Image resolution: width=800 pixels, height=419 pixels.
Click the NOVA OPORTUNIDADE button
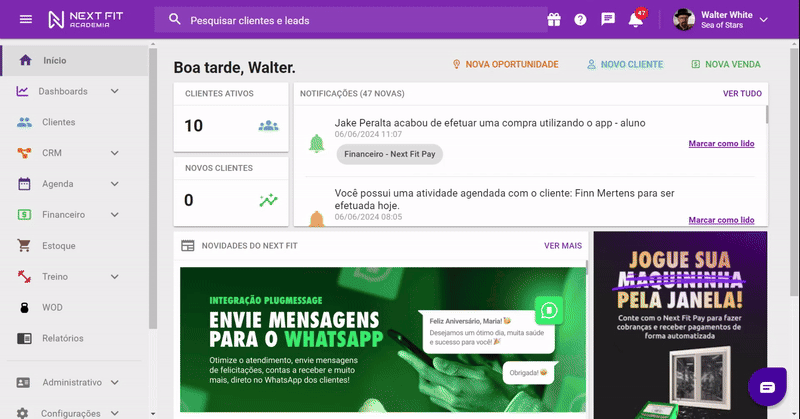505,64
